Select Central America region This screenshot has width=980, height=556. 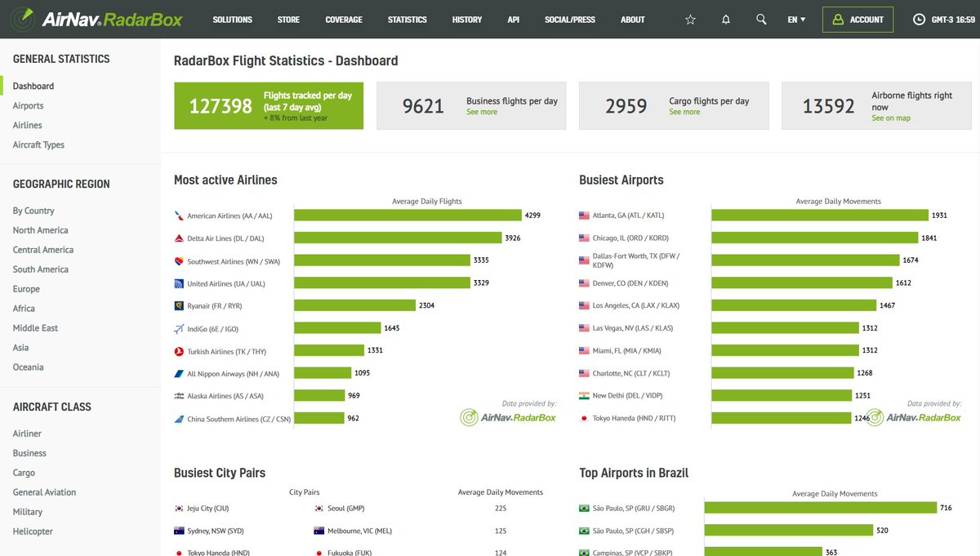[43, 250]
